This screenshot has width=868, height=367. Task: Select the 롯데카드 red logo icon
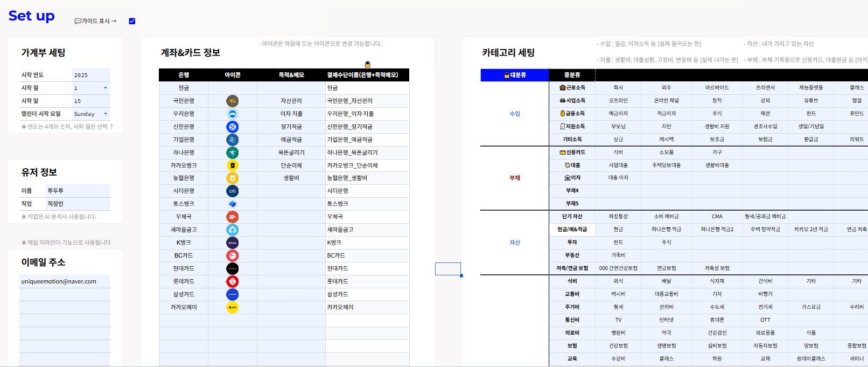point(233,281)
